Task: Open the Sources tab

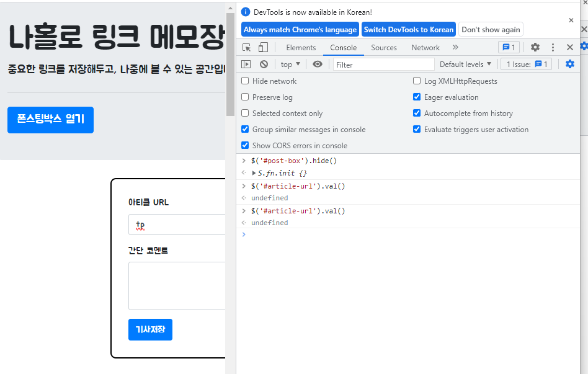Action: coord(383,48)
